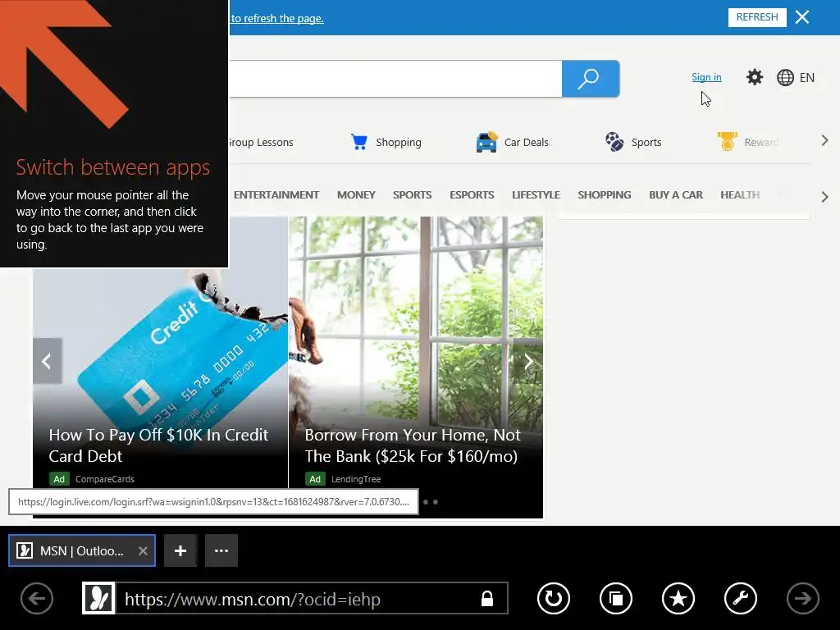Close the MSN | Outlook tab
840x630 pixels.
pyautogui.click(x=143, y=550)
